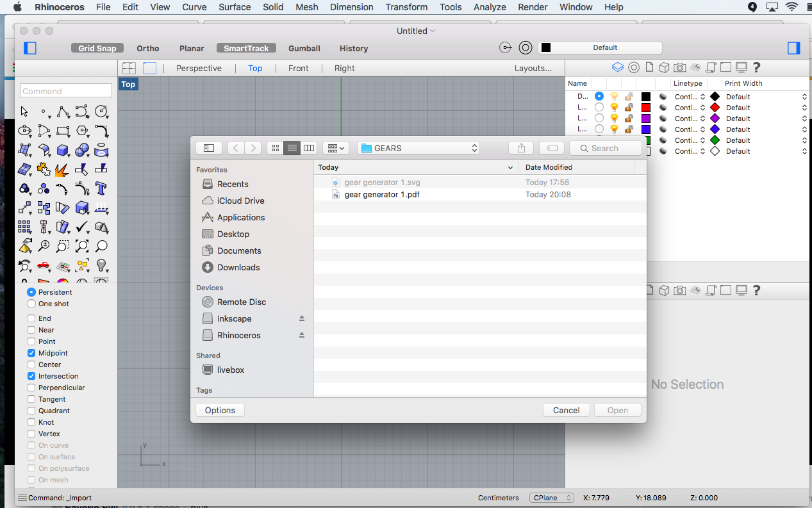Change linetype of the first layer row
Screen dimensions: 812x508
(690, 97)
